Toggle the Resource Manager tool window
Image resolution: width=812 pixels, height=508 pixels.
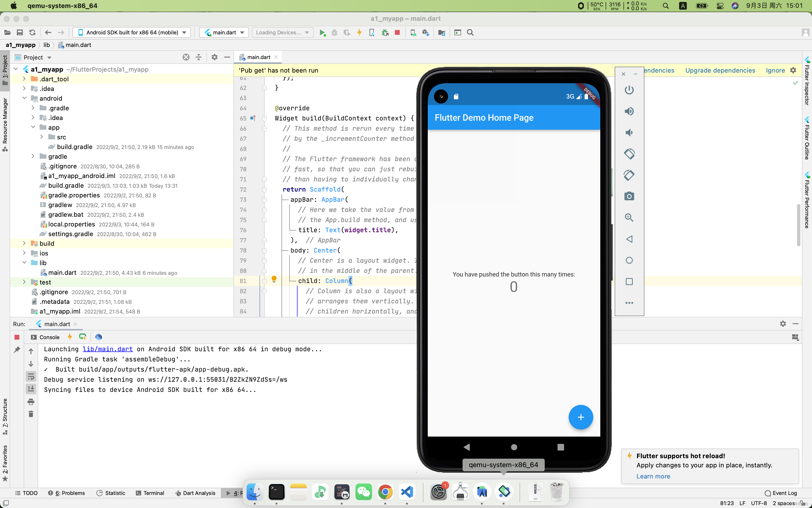coord(5,125)
